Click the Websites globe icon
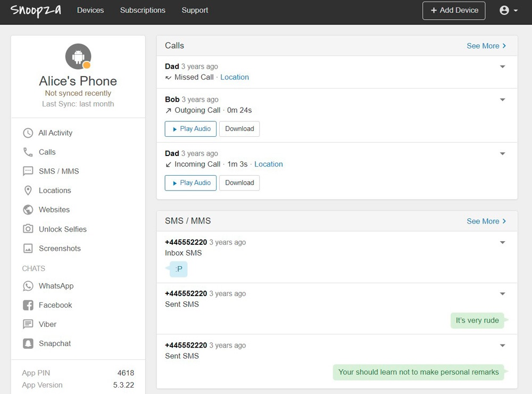The width and height of the screenshot is (532, 394). [x=28, y=210]
